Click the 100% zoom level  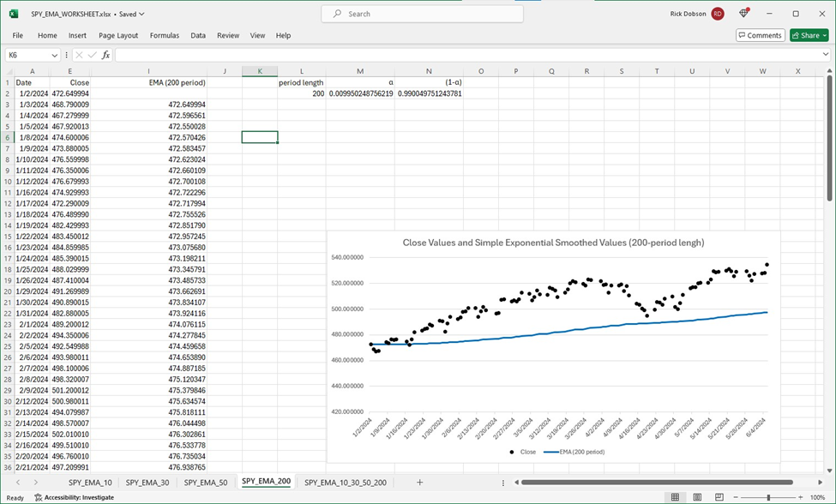(x=817, y=498)
